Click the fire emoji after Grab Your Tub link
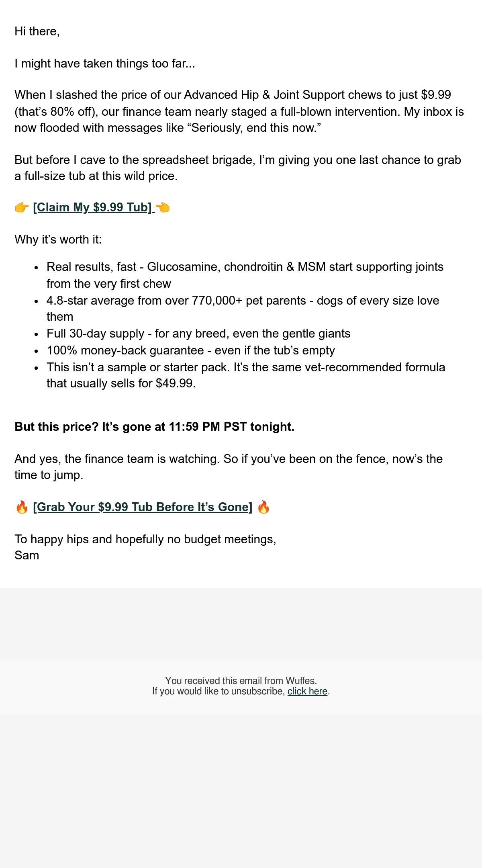 point(263,507)
